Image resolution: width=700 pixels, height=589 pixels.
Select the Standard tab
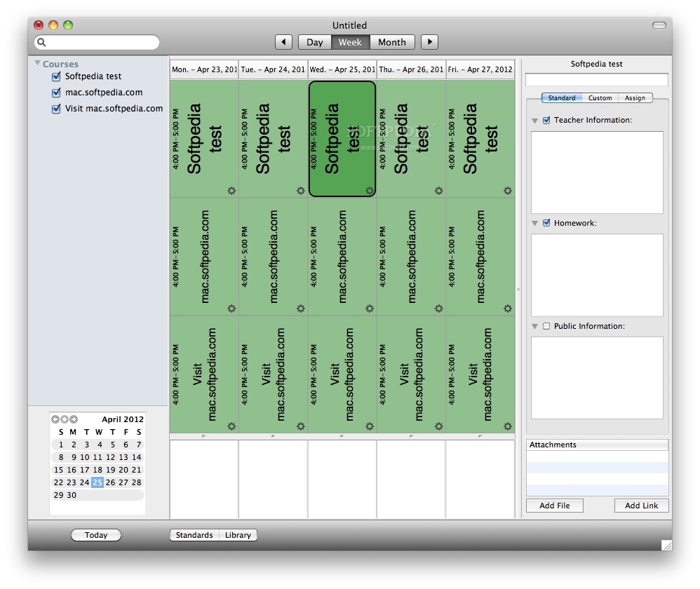562,97
